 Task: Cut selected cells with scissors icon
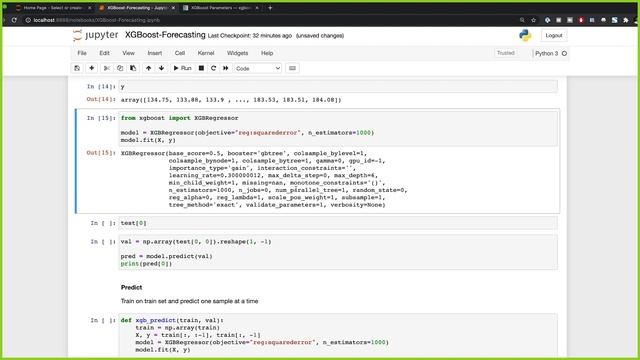click(107, 68)
